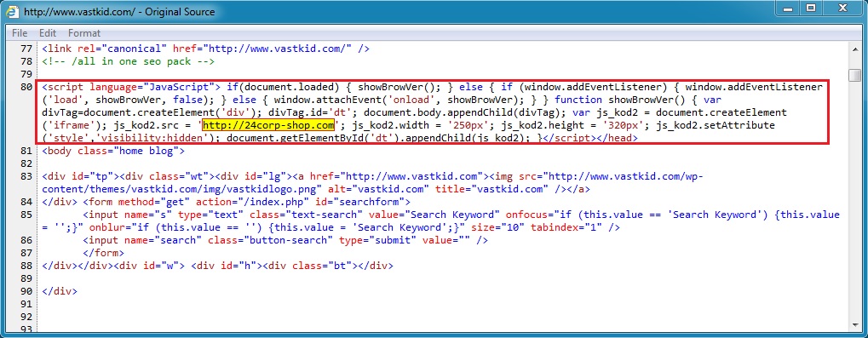
Task: Click the window title 'http://www.vastkid.com/ - Original Source'
Action: pyautogui.click(x=119, y=11)
